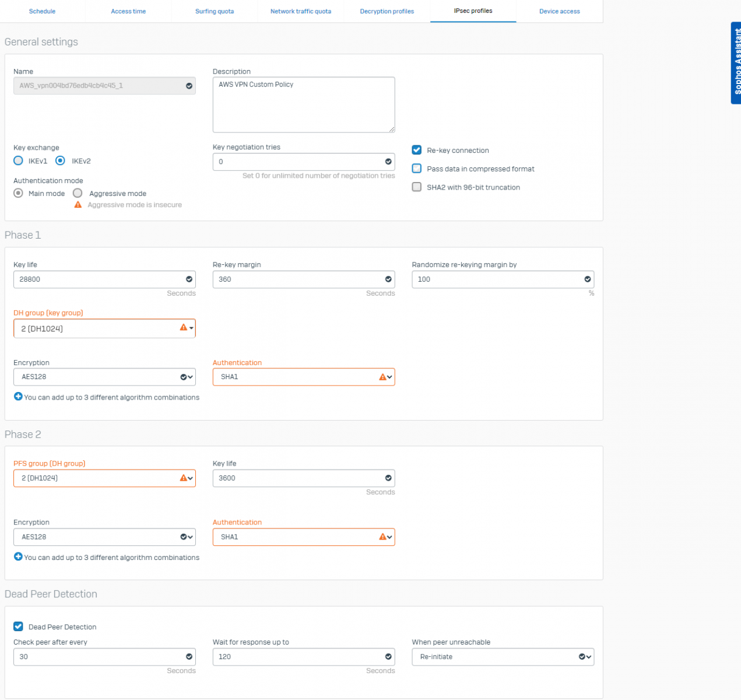Click warning icon in PFS group field
The height and width of the screenshot is (700, 741).
pyautogui.click(x=184, y=478)
